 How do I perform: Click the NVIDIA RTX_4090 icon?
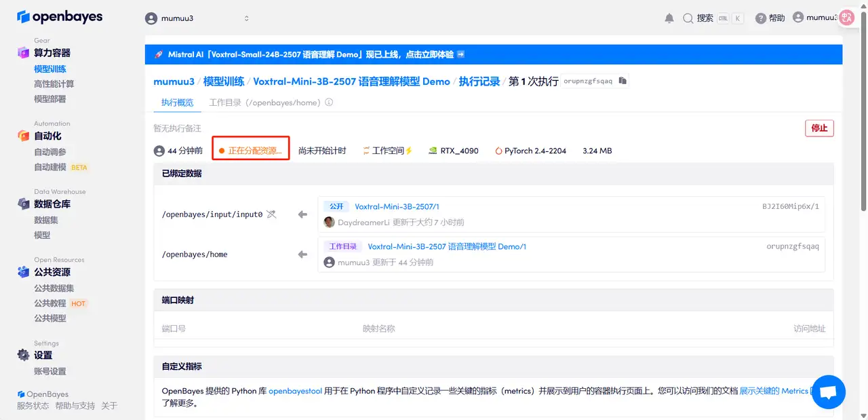tap(433, 151)
